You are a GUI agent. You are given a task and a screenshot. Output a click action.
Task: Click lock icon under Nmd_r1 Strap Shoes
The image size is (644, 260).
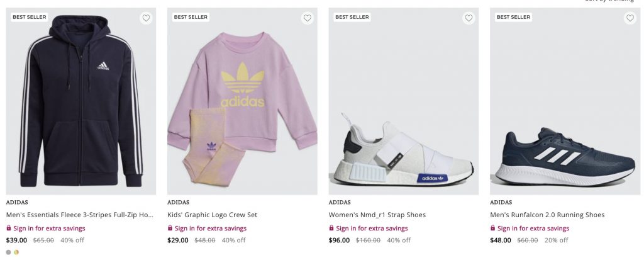tap(331, 229)
